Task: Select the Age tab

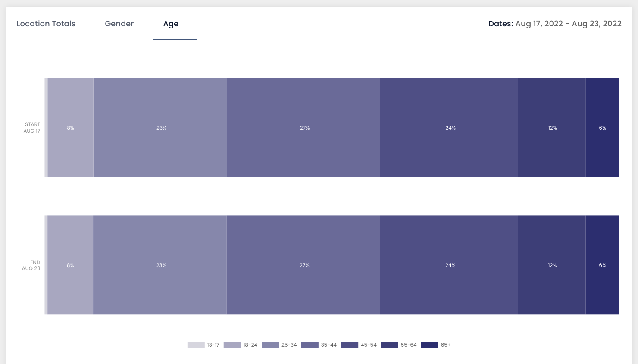Action: pos(171,24)
